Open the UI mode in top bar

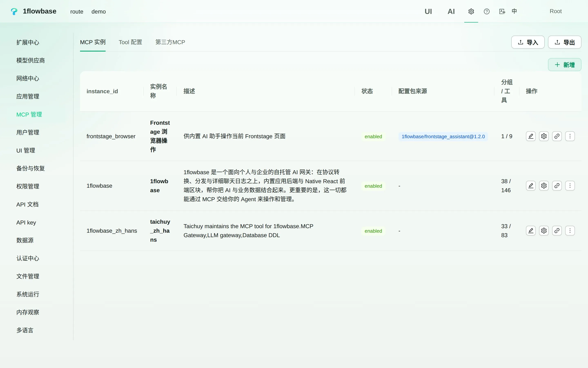pyautogui.click(x=428, y=11)
